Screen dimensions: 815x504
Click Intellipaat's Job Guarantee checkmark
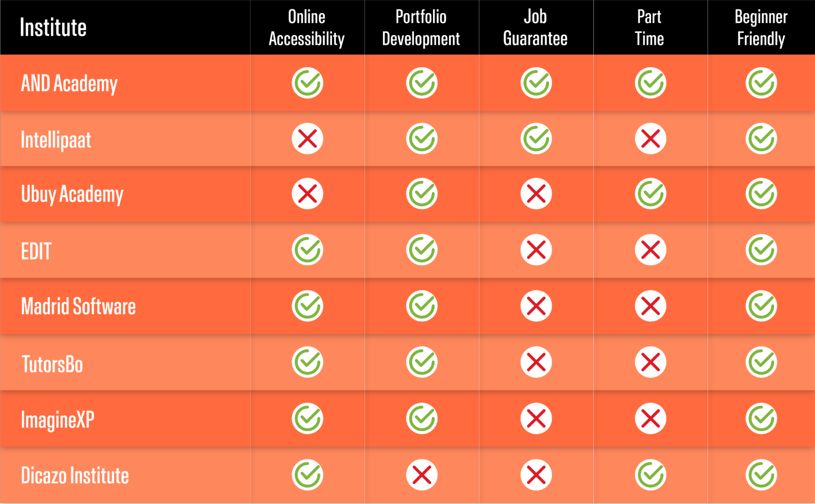(536, 139)
